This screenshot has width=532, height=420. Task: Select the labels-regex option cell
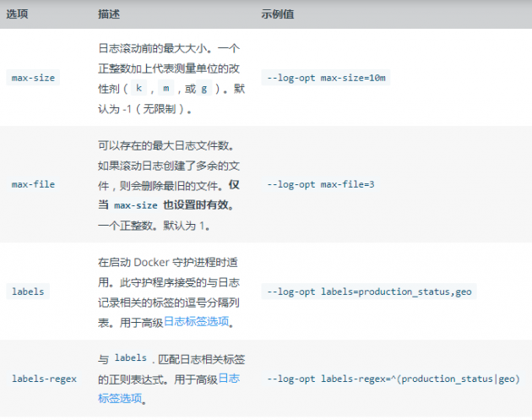point(44,379)
